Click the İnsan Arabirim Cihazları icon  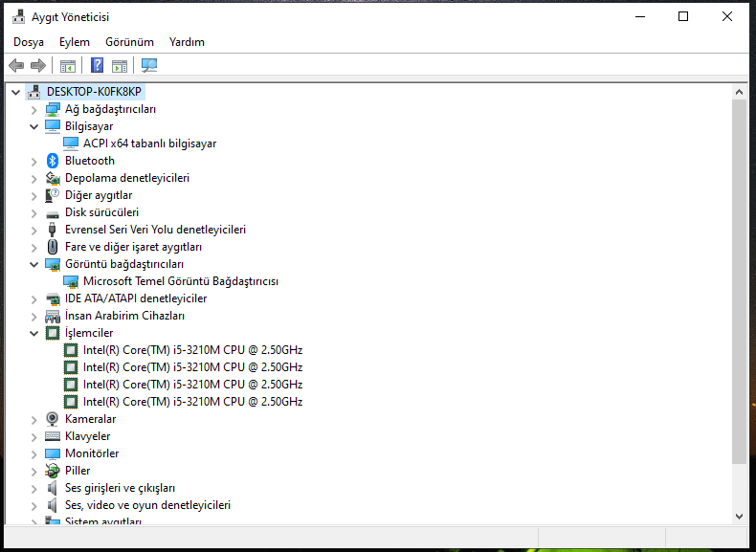pyautogui.click(x=52, y=317)
